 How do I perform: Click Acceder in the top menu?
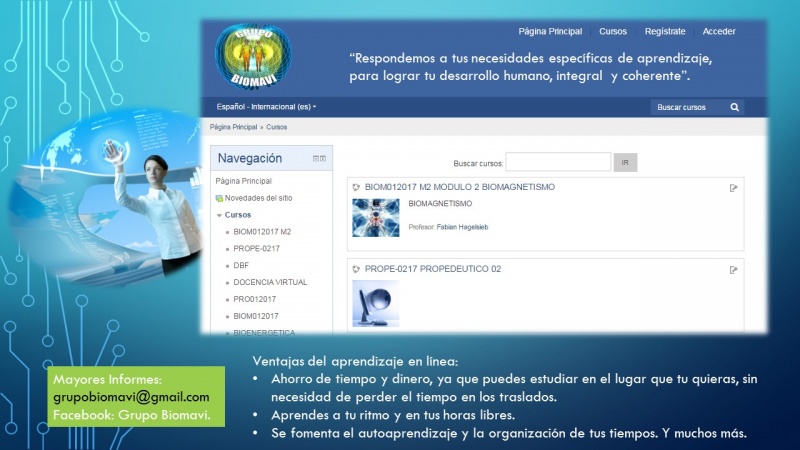pyautogui.click(x=719, y=32)
